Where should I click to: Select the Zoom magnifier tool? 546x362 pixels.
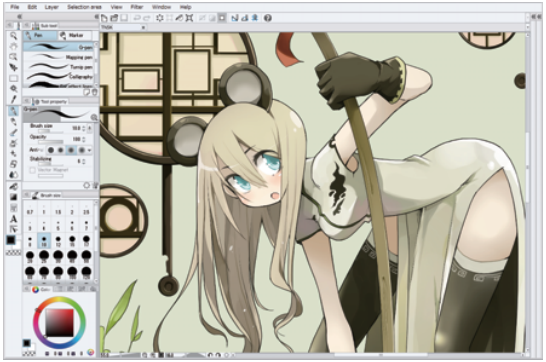(x=14, y=36)
